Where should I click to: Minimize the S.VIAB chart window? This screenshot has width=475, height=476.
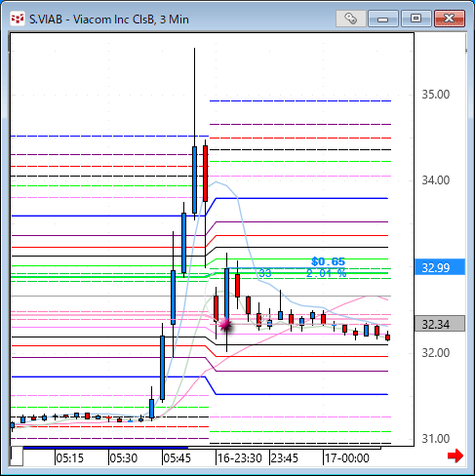[383, 19]
